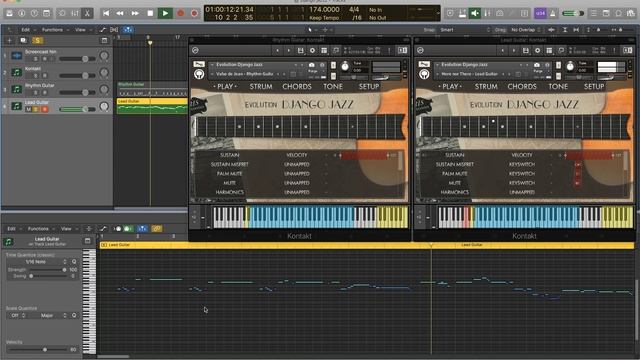The height and width of the screenshot is (360, 640).
Task: Open the List Editors button
Action: click(594, 13)
